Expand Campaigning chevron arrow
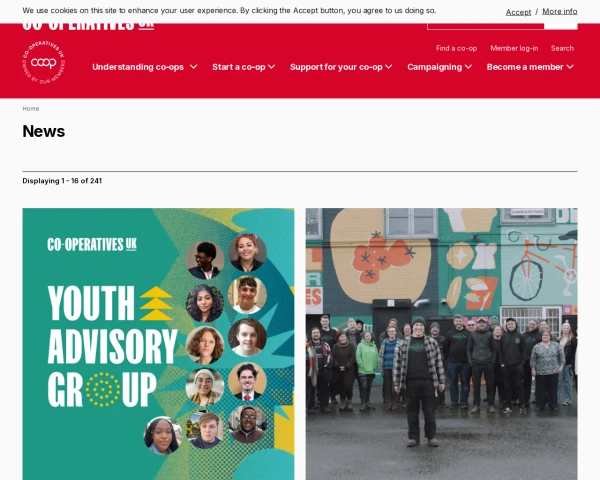This screenshot has width=600, height=480. coord(468,67)
